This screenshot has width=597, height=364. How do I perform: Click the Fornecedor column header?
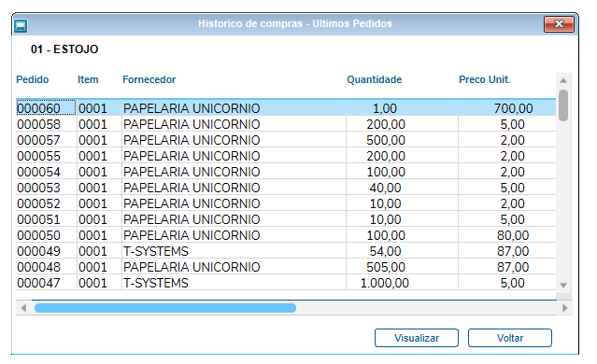(x=149, y=79)
